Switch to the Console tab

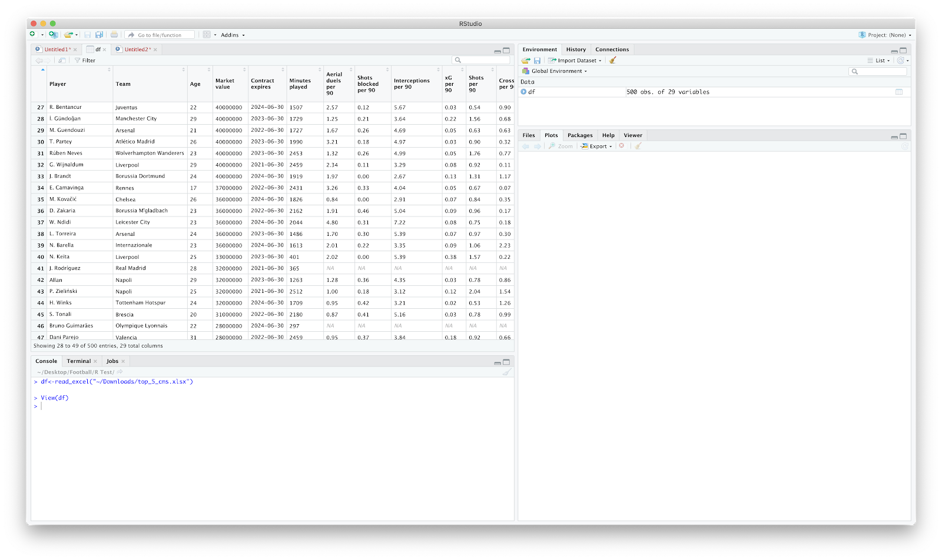(x=46, y=361)
